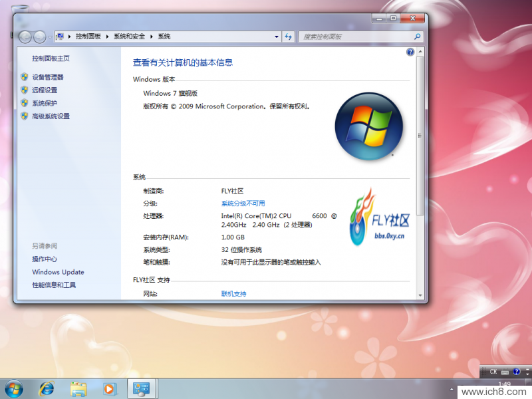Screen dimensions: 532x399
Task: Click the system type value 32 位操作系统
Action: [x=241, y=250]
